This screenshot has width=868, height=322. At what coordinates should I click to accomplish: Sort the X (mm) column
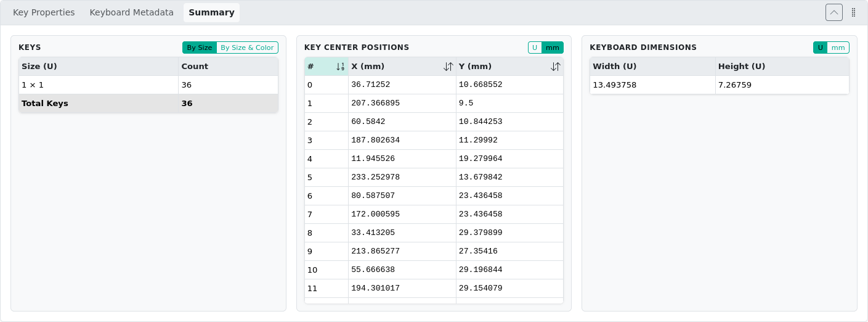pyautogui.click(x=448, y=67)
